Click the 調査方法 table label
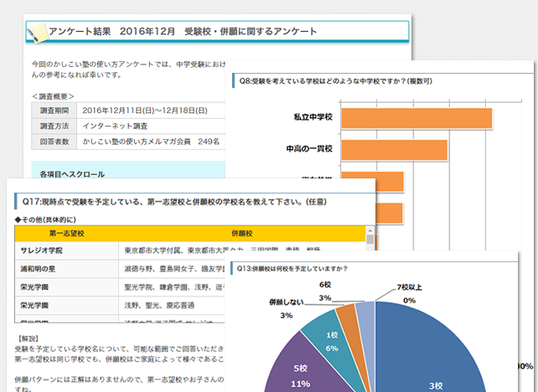This screenshot has width=538, height=392. point(54,126)
